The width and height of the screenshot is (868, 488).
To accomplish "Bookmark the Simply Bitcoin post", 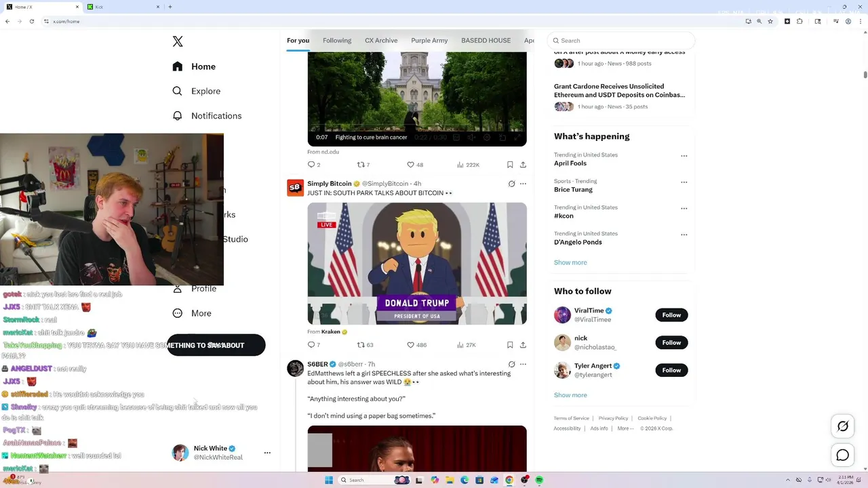I will [510, 345].
